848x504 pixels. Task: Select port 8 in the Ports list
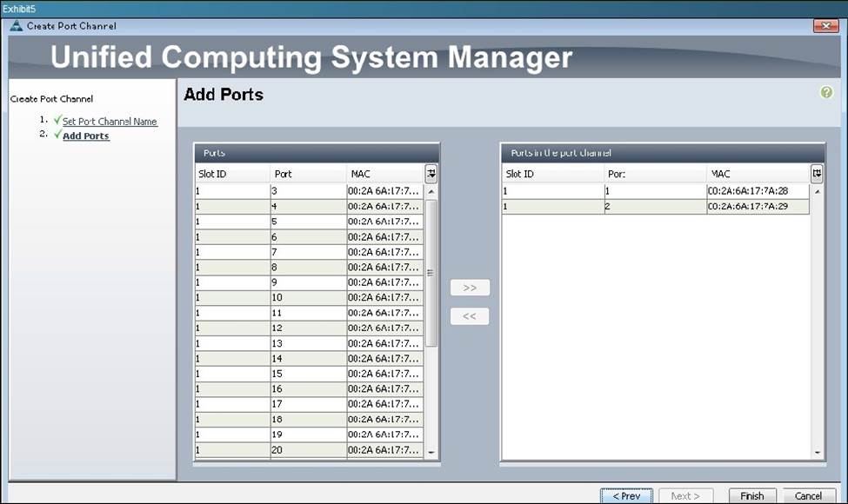(x=310, y=267)
